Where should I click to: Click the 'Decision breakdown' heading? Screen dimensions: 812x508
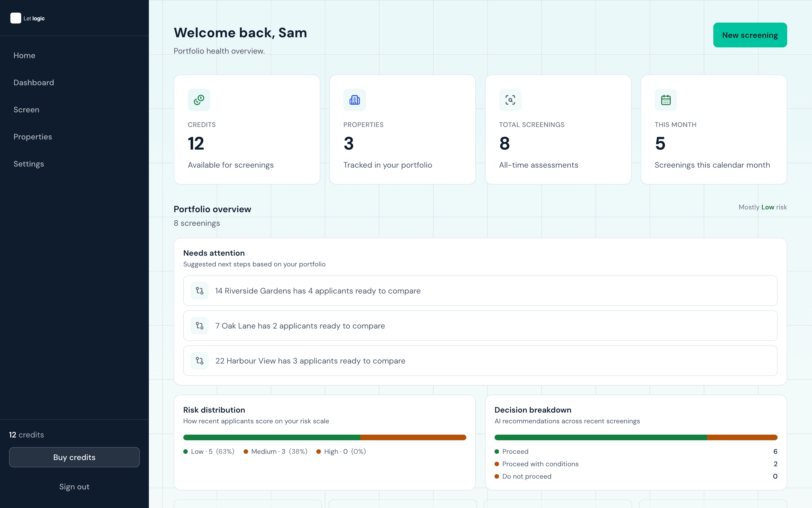533,410
